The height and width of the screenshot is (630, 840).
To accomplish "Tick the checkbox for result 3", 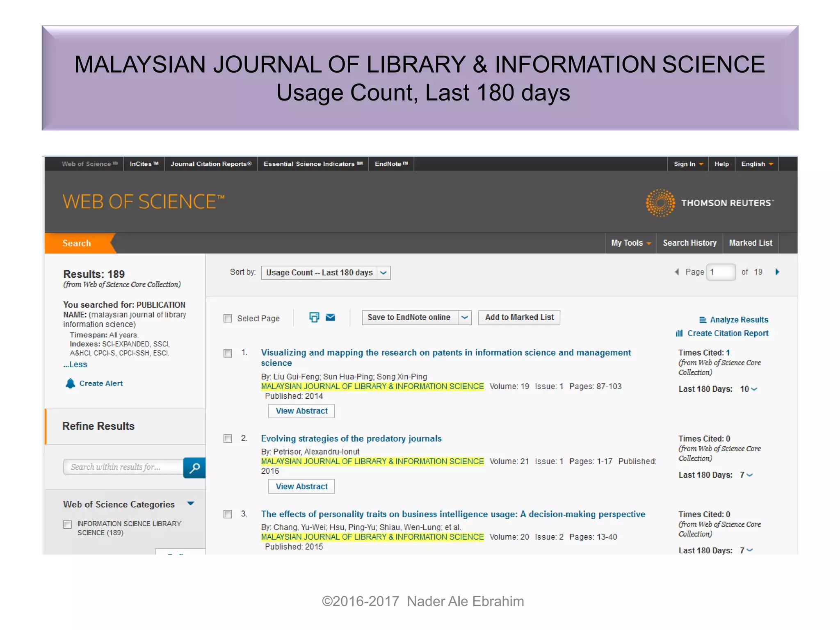I will [x=228, y=514].
